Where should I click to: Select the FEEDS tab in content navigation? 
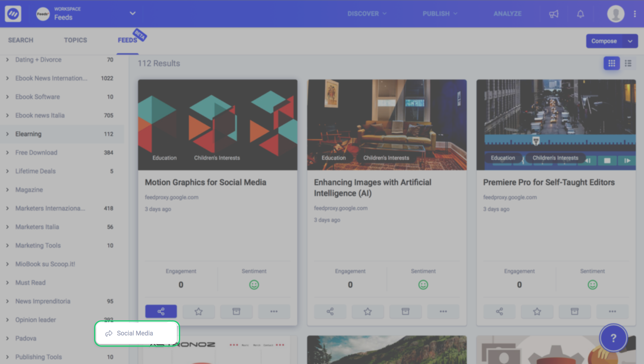pos(127,40)
